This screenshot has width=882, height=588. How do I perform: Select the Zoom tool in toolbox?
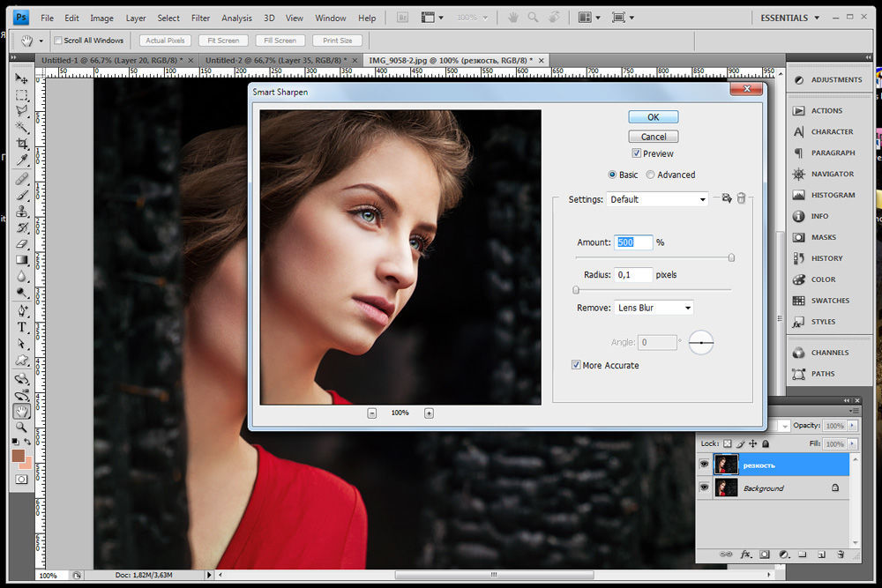(21, 428)
